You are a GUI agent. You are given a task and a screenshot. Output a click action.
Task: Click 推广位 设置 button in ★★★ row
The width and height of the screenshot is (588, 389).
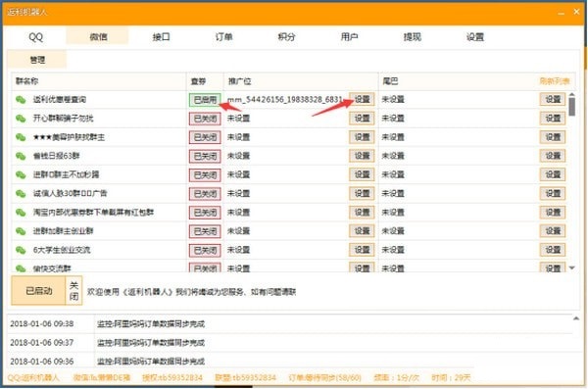tap(362, 137)
